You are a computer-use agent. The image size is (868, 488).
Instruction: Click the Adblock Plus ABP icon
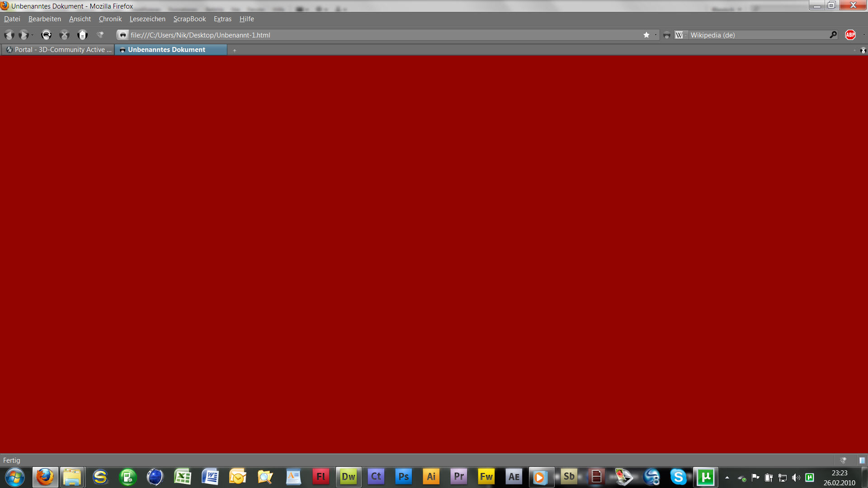pyautogui.click(x=850, y=35)
